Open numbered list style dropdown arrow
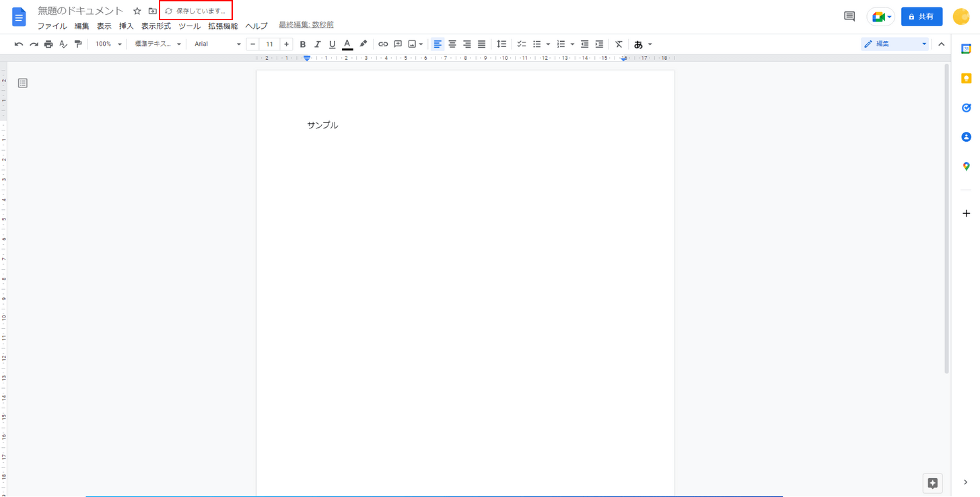Screen dimensions: 980x497 572,44
